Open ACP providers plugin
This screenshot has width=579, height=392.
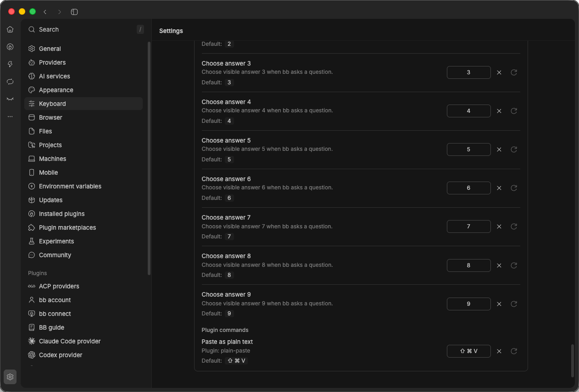84,286
